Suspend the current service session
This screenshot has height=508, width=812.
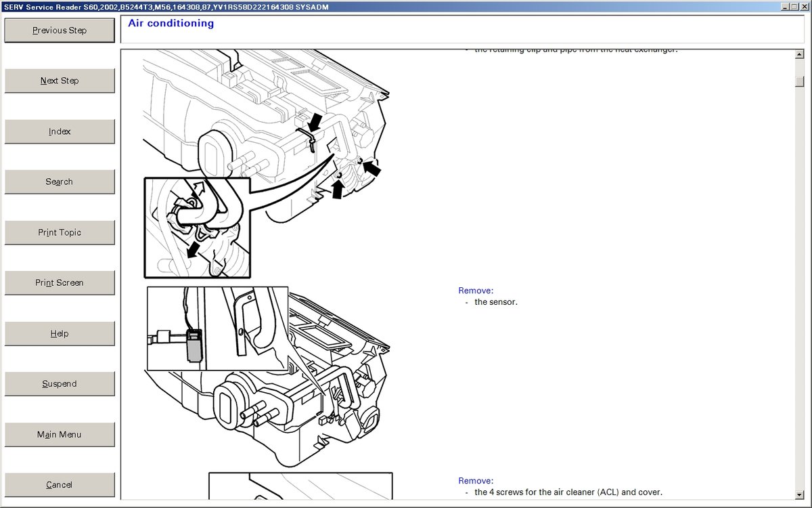60,383
